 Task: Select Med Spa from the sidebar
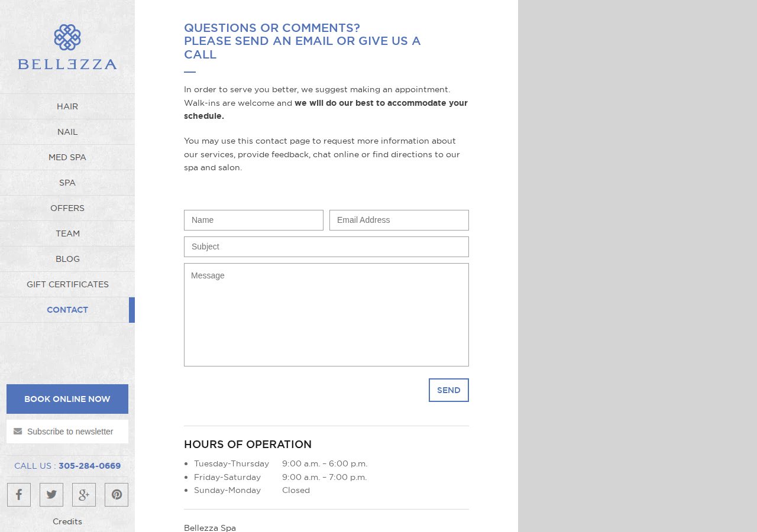pos(67,157)
